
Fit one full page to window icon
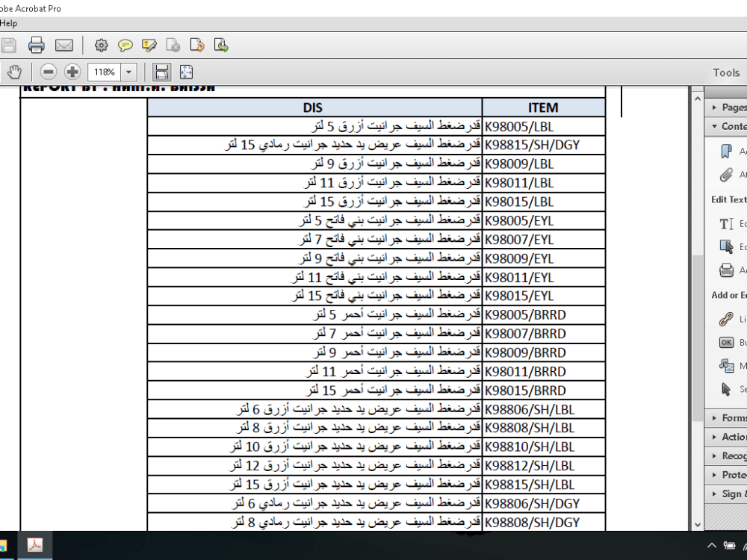point(186,72)
